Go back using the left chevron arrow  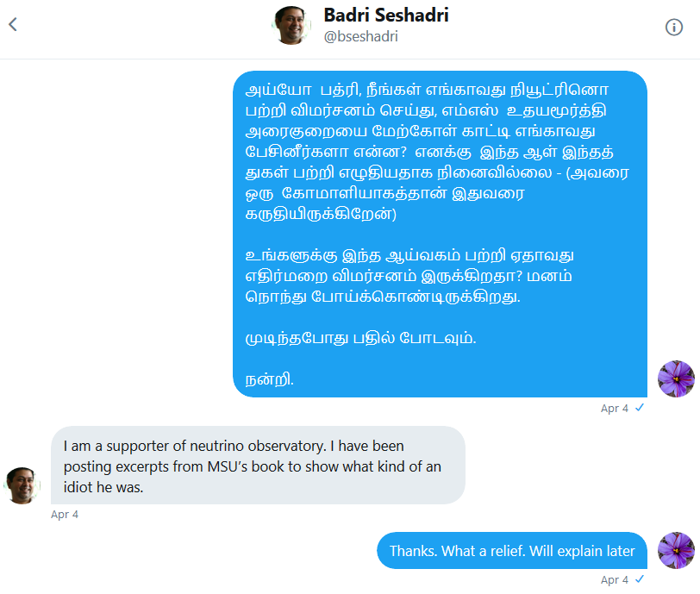(12, 25)
